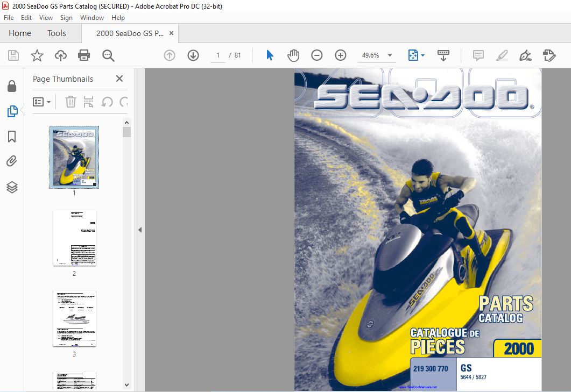Open the Help menu
571x392 pixels.
(118, 17)
